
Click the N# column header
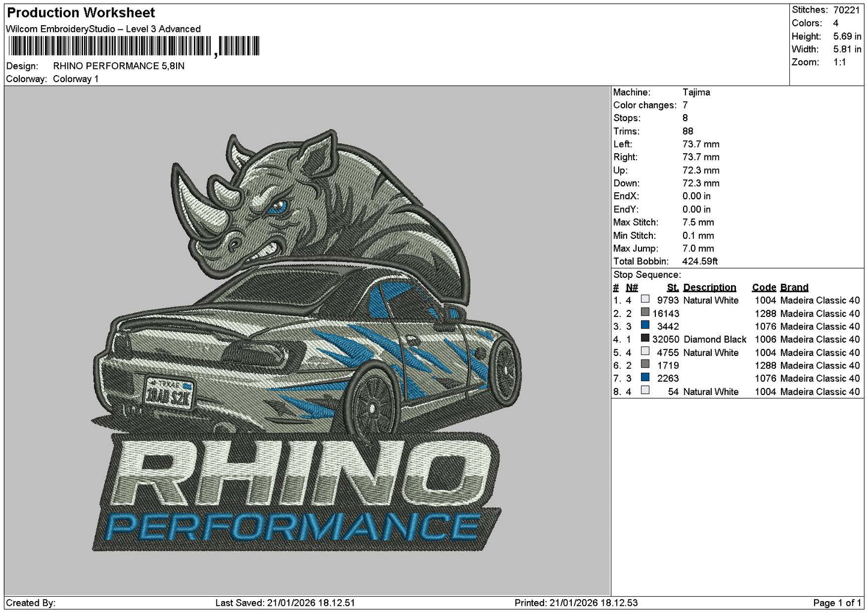[x=632, y=288]
